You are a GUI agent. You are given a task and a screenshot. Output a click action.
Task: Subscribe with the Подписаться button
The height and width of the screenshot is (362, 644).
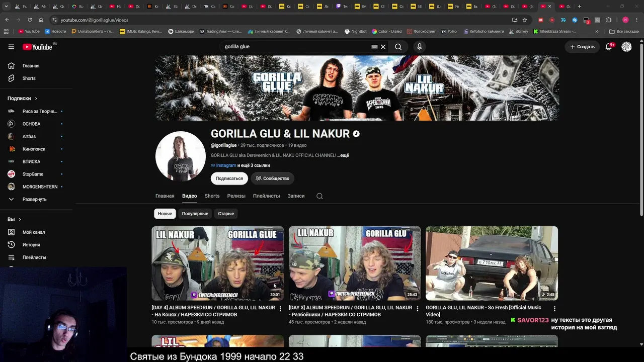229,178
